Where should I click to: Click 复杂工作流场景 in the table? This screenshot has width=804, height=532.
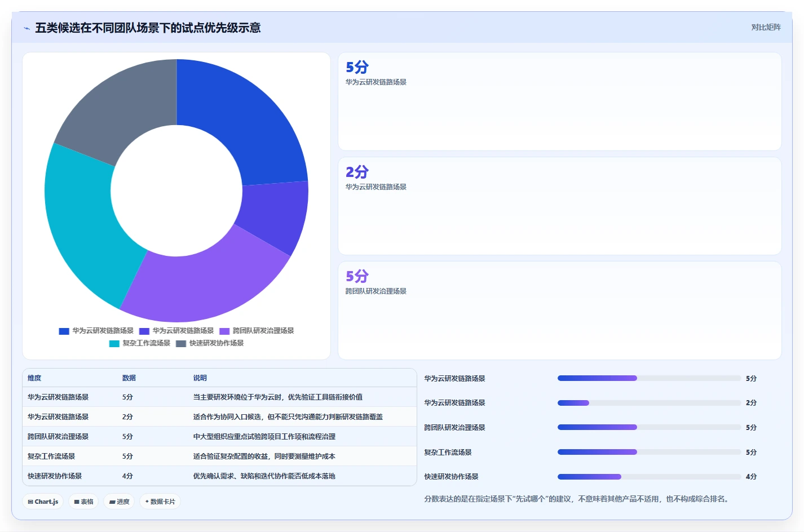[51, 456]
